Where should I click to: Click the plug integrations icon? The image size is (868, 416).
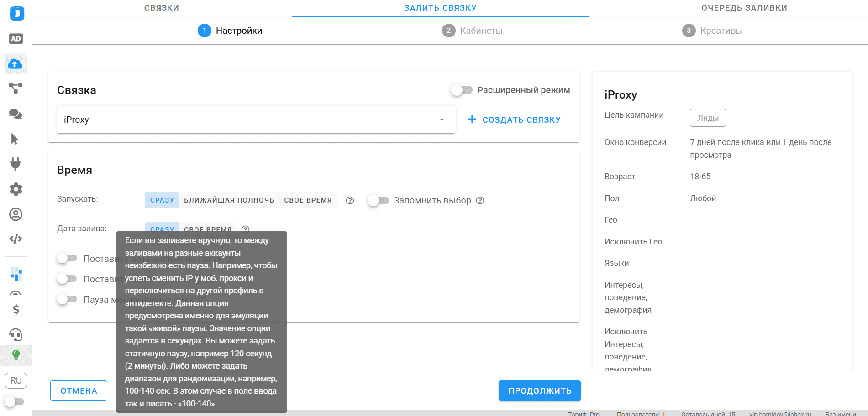16,164
